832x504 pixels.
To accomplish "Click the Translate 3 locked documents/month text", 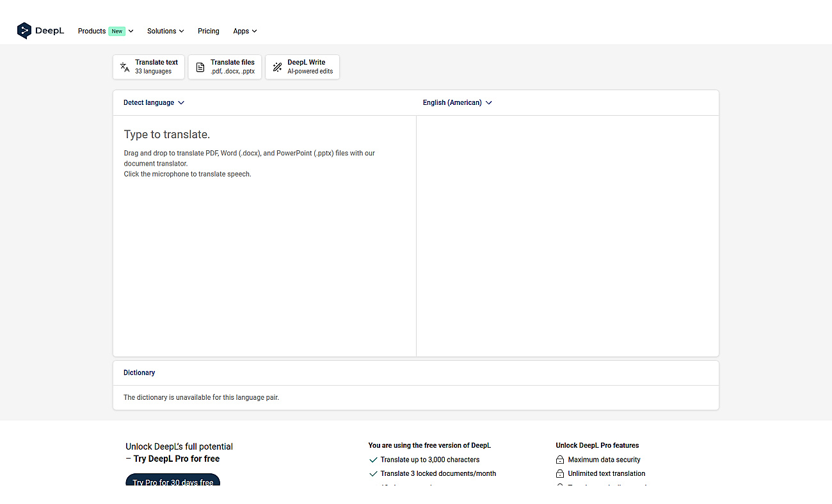I will [438, 474].
